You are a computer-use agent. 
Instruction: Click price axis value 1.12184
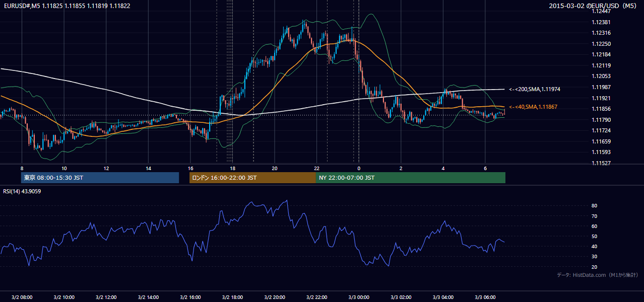click(601, 54)
